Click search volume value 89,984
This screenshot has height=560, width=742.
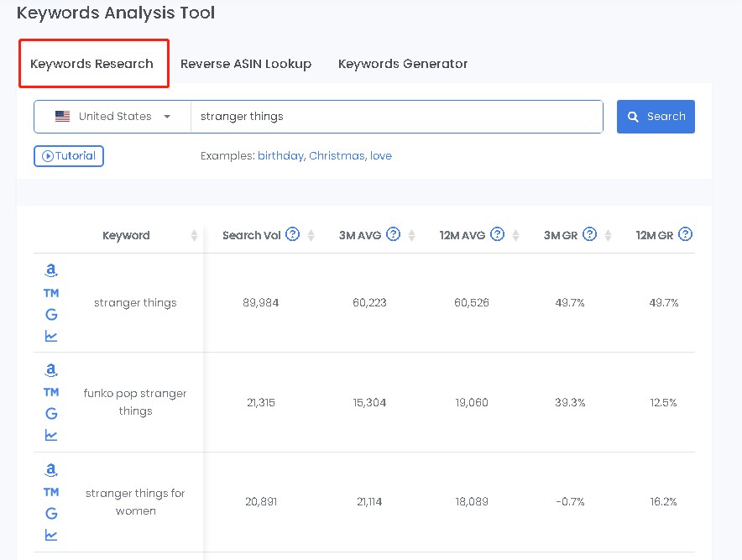[261, 302]
